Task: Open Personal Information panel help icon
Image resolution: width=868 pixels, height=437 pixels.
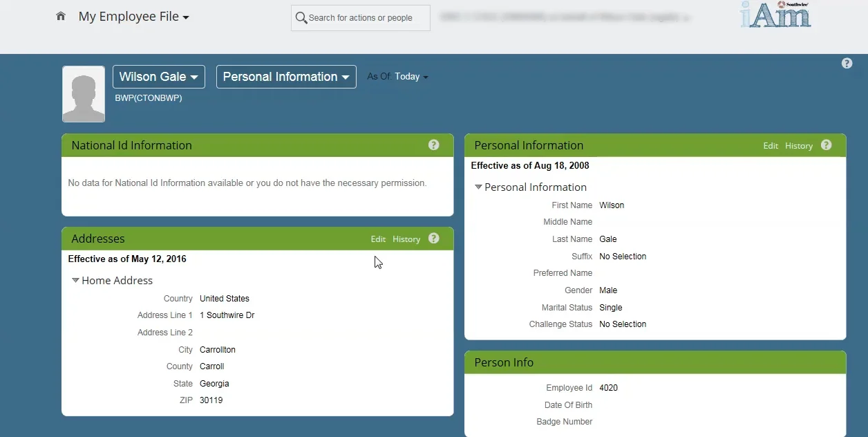Action: [x=826, y=145]
